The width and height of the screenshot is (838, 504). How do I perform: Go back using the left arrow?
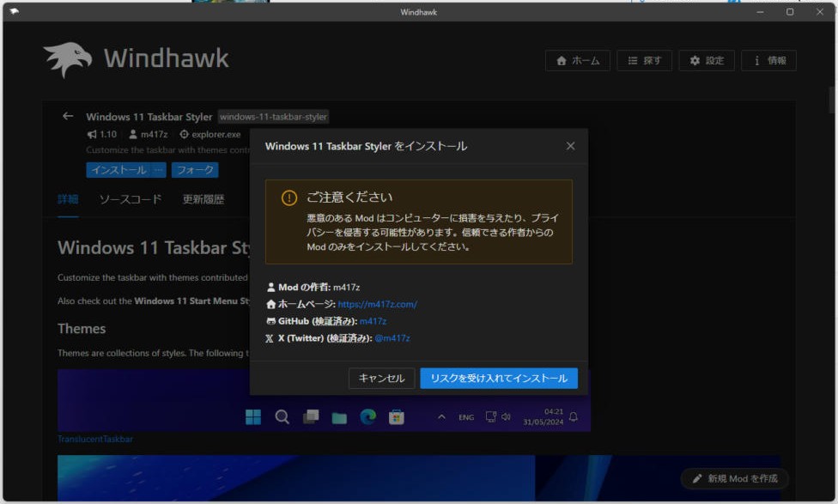(67, 116)
